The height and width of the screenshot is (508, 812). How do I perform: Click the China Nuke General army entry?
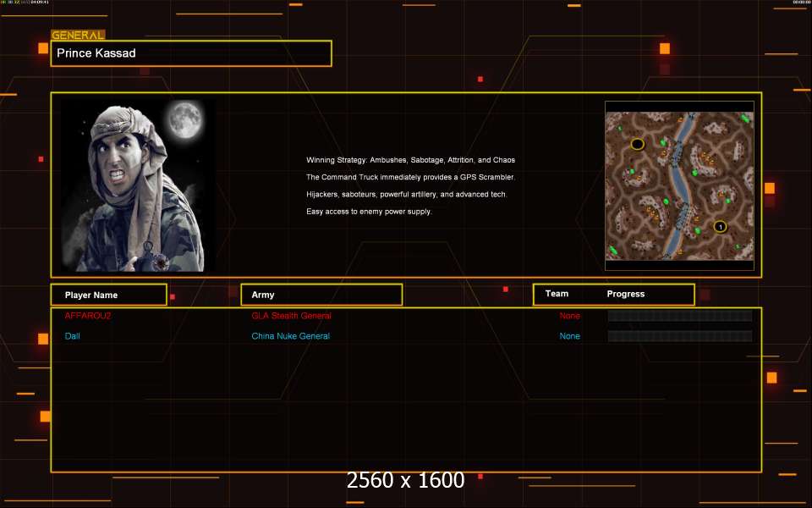click(x=290, y=336)
